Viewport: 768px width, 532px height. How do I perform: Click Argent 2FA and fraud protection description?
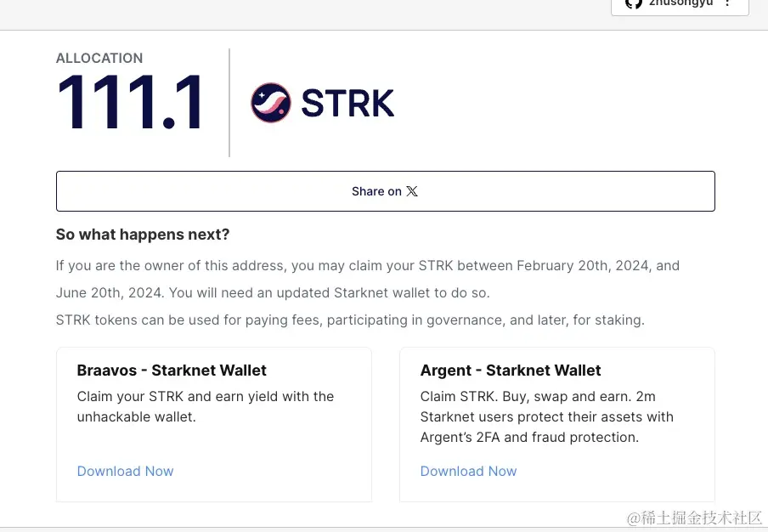pyautogui.click(x=546, y=416)
